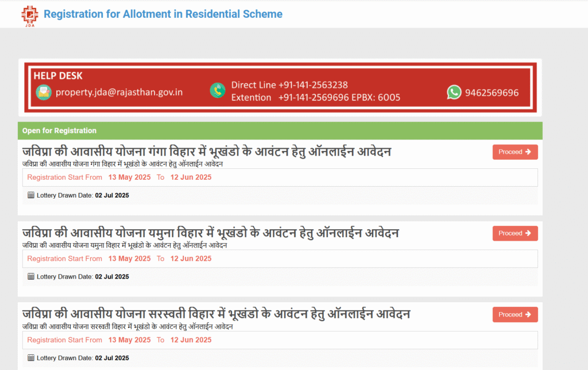This screenshot has height=370, width=588.
Task: Click Lottery Drawn Date 02 Jul 2025 for यमुना विहार
Action: 83,277
